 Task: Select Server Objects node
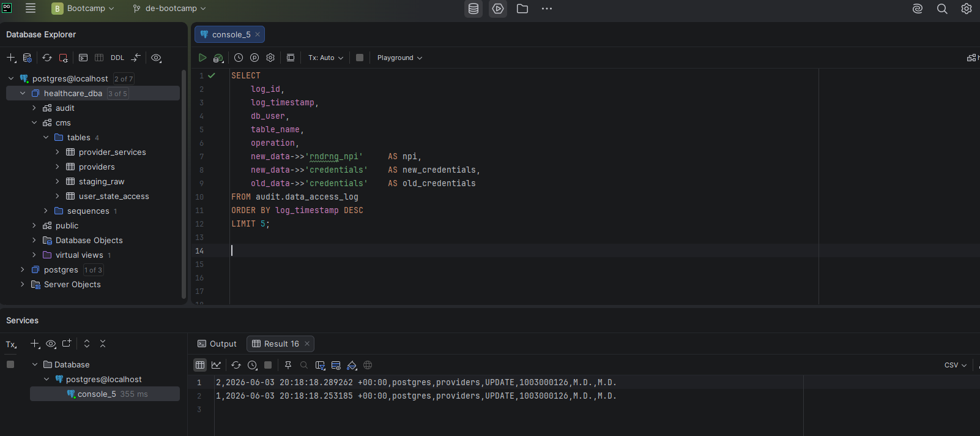[x=72, y=284]
